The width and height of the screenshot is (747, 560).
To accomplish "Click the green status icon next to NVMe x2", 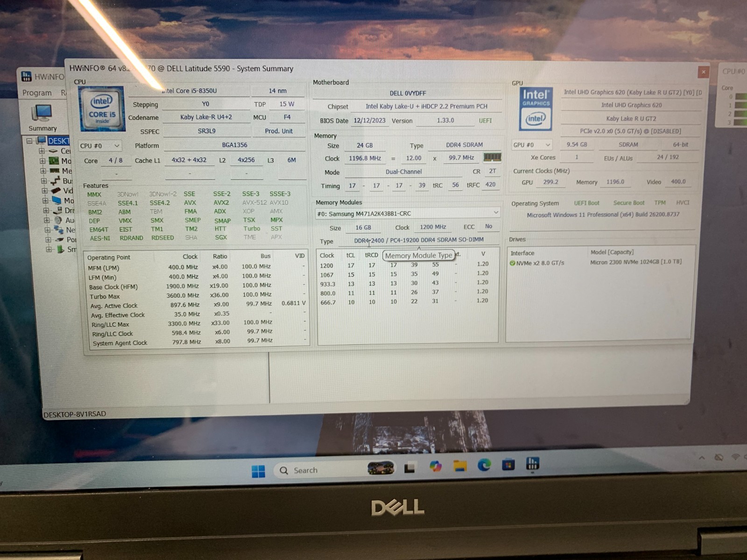I will click(x=512, y=263).
